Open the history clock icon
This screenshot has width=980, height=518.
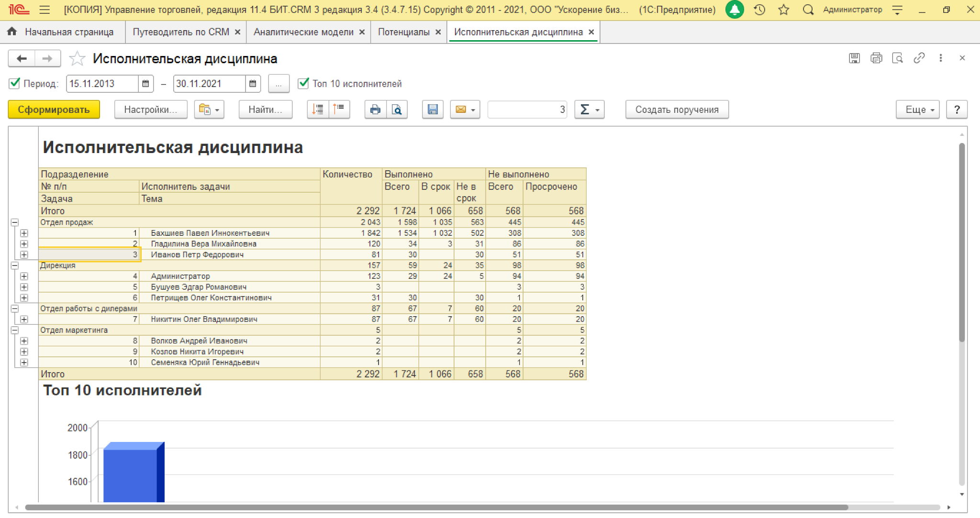(759, 10)
